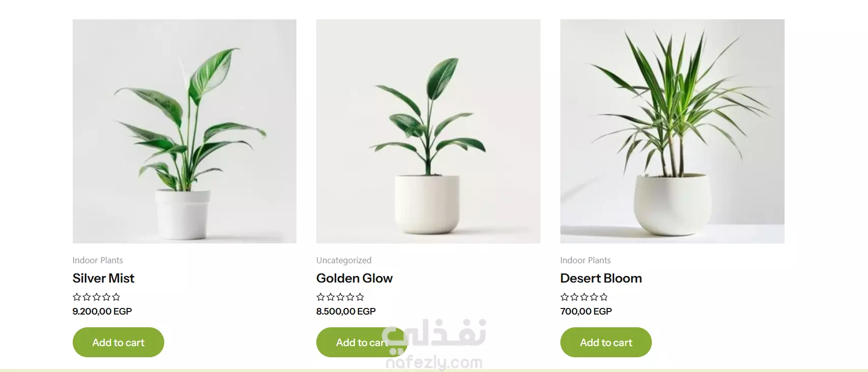Click the third star under Silver Mist

pos(97,297)
